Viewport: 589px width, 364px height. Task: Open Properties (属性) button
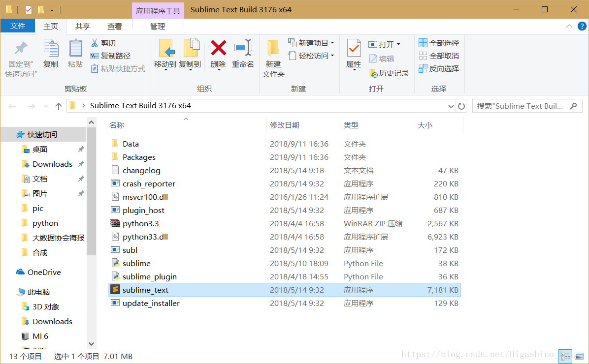[354, 55]
